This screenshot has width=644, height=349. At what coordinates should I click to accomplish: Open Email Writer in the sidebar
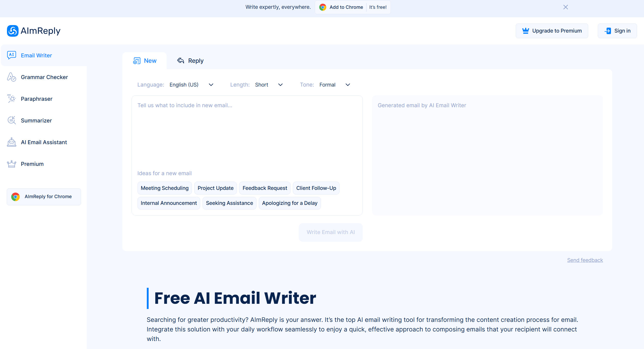(x=44, y=55)
